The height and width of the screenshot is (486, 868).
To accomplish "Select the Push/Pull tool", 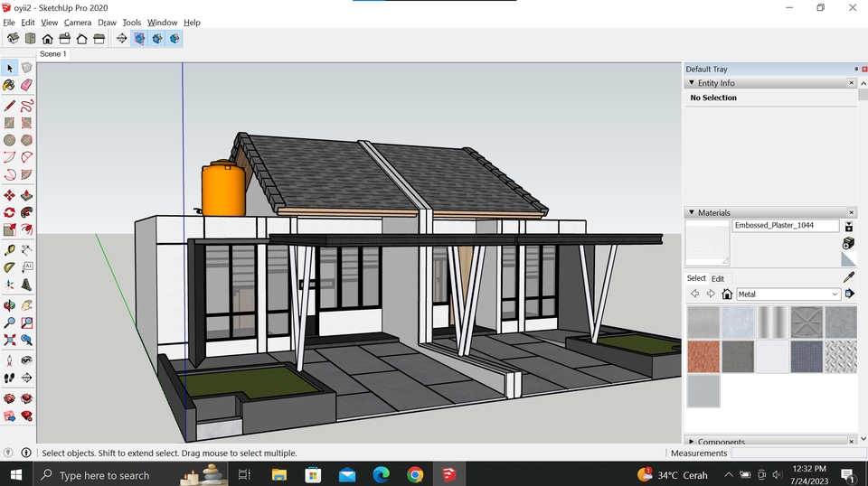I will (x=26, y=195).
